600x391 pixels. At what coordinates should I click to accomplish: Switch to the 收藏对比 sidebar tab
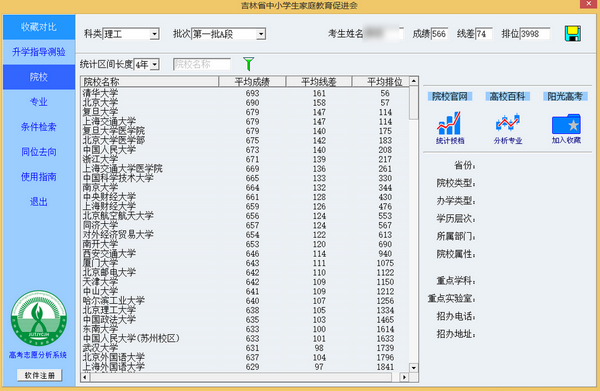point(39,27)
